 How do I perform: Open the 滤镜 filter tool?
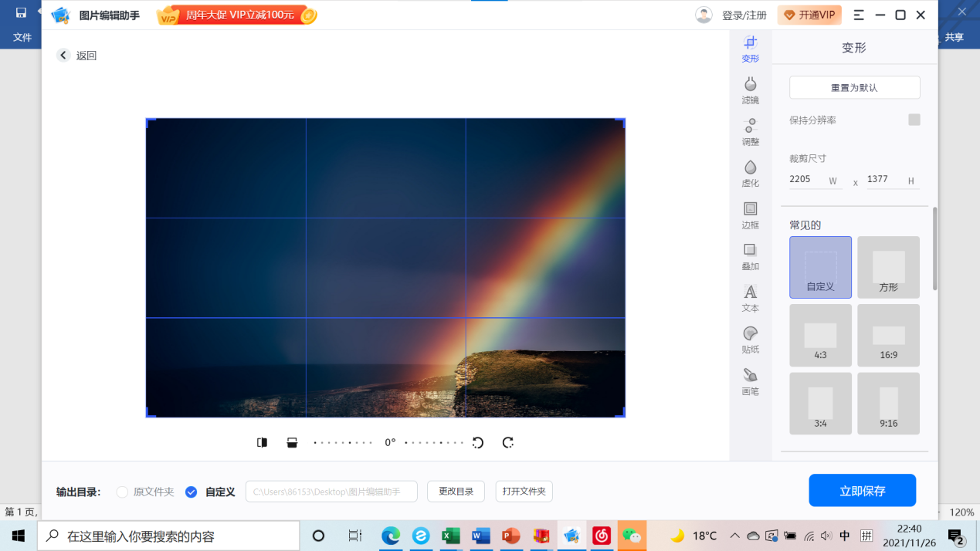[x=750, y=90]
